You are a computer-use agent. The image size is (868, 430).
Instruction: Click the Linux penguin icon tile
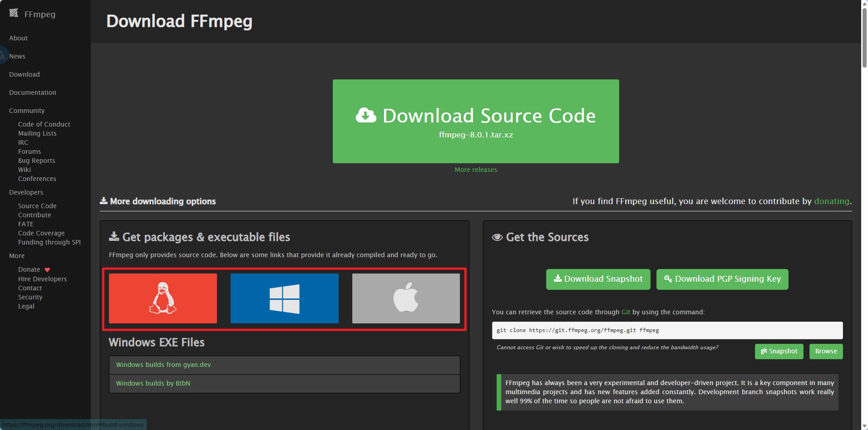coord(163,298)
